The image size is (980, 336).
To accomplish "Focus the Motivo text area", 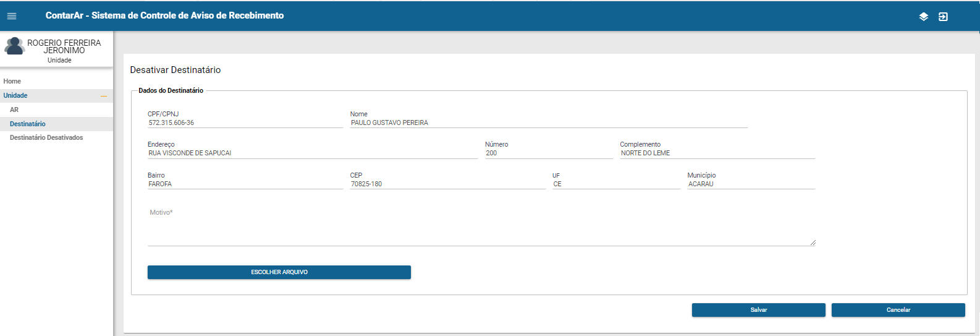I will (481, 229).
